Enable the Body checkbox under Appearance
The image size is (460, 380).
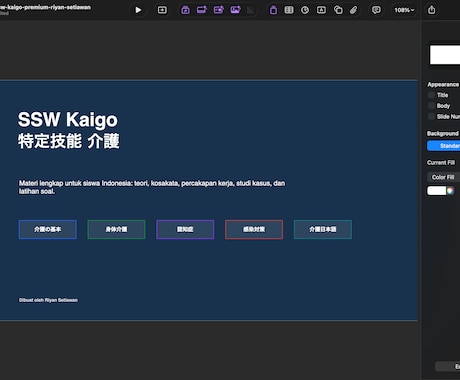(x=431, y=106)
